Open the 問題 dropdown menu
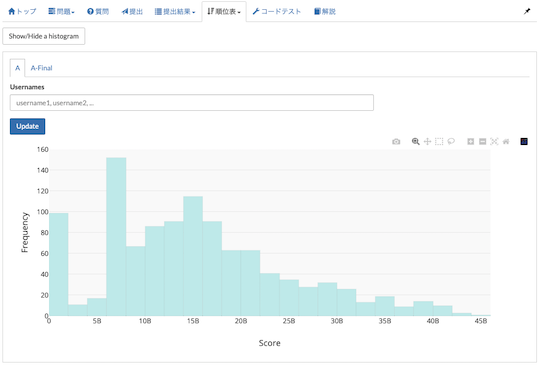This screenshot has height=365, width=540. (x=61, y=11)
